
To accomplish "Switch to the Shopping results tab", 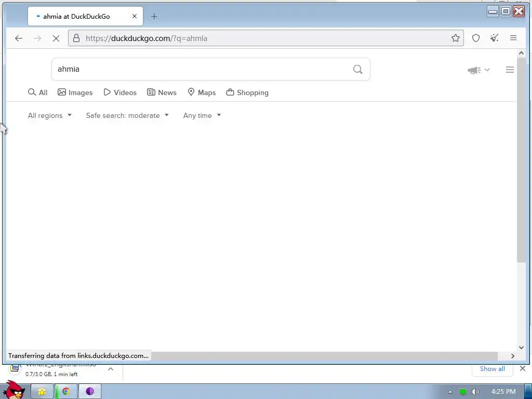I will click(247, 92).
